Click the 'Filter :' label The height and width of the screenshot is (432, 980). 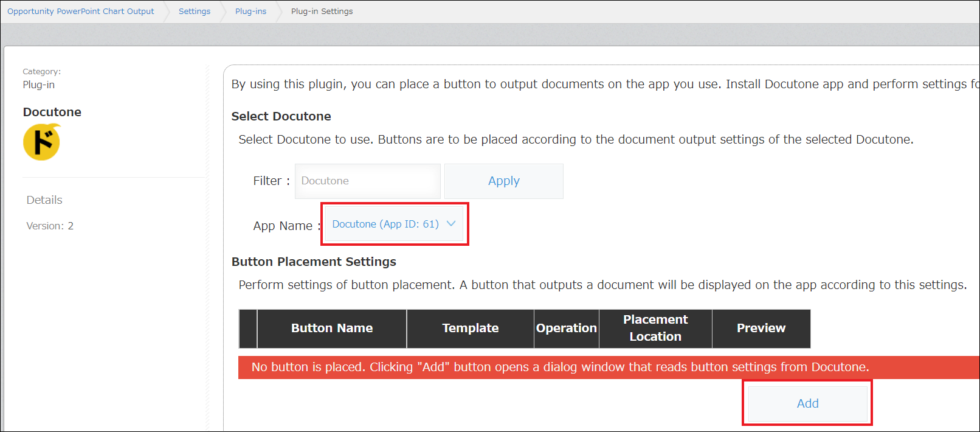point(272,181)
